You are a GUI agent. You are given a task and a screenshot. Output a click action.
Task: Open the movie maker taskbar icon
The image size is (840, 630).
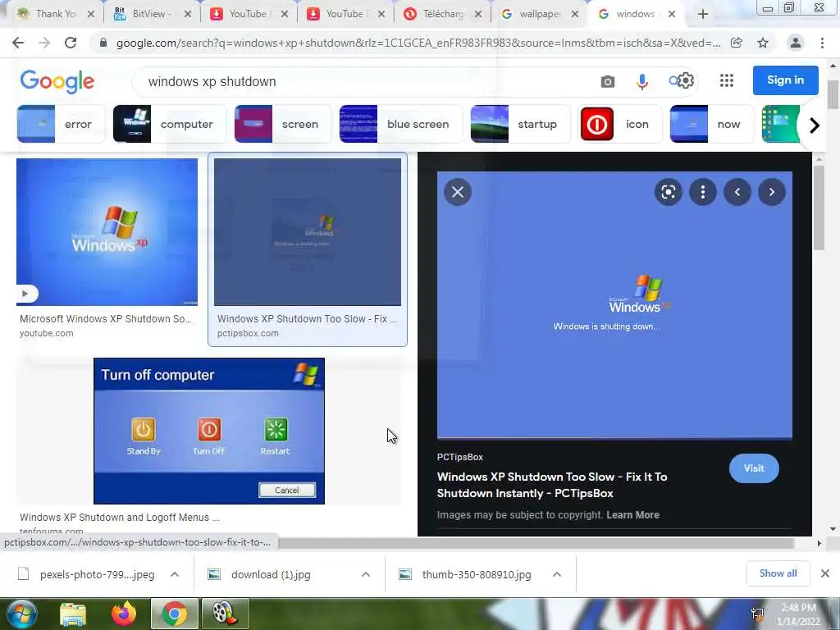pyautogui.click(x=225, y=614)
